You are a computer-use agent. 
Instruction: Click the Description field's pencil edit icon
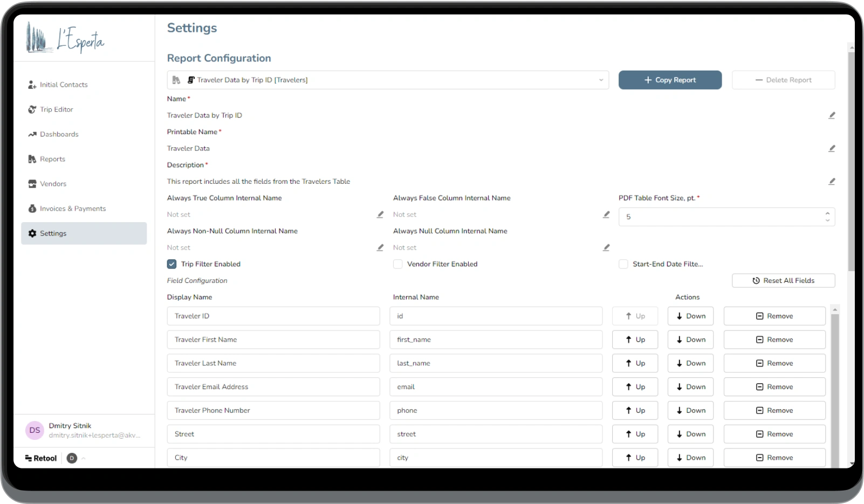(832, 182)
